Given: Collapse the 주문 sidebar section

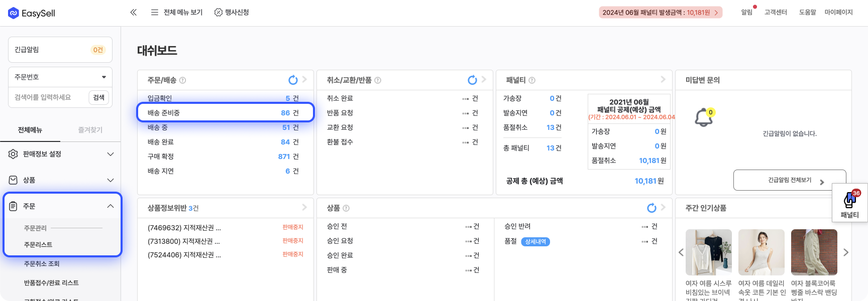Looking at the screenshot, I should pyautogui.click(x=111, y=206).
